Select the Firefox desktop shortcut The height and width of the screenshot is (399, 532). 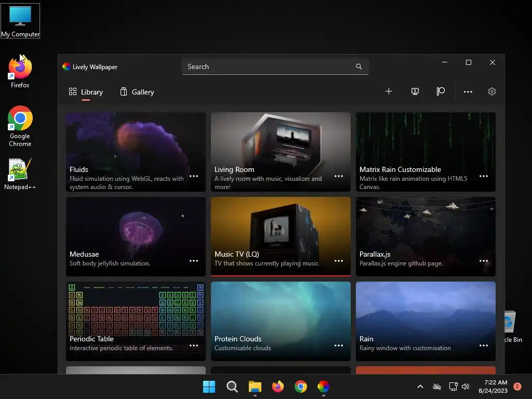coord(20,72)
